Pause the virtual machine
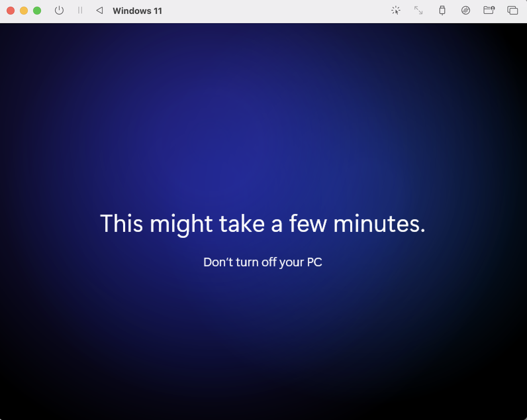This screenshot has height=420, width=527. 80,11
